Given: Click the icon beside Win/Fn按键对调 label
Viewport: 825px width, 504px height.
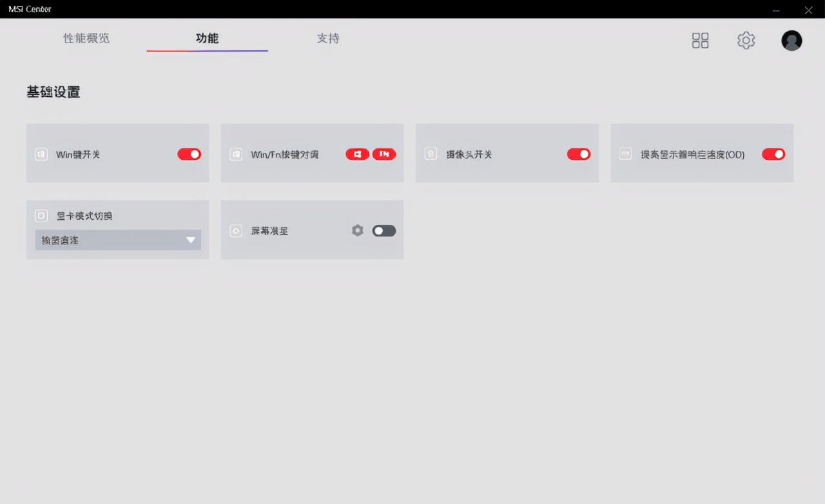Looking at the screenshot, I should click(237, 155).
